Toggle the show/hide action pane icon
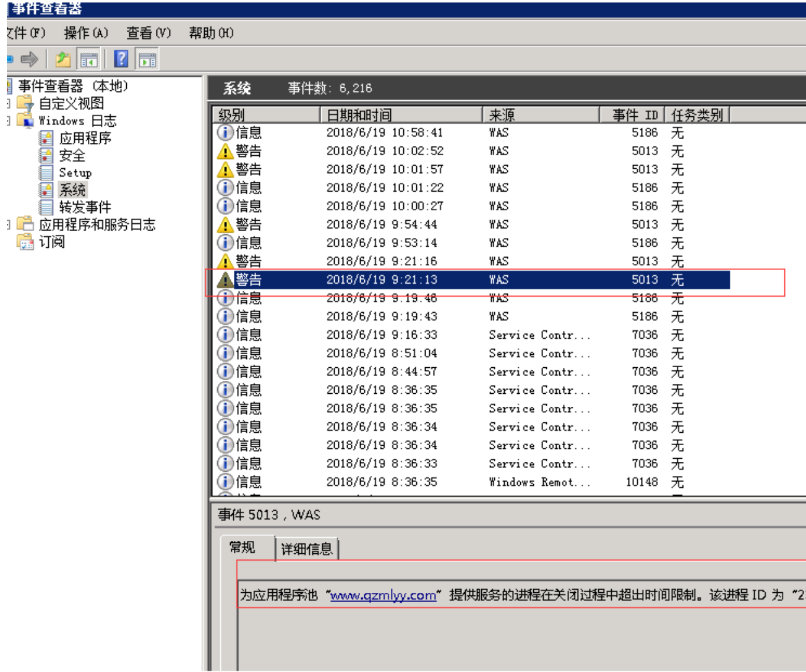Image resolution: width=806 pixels, height=672 pixels. click(x=147, y=60)
